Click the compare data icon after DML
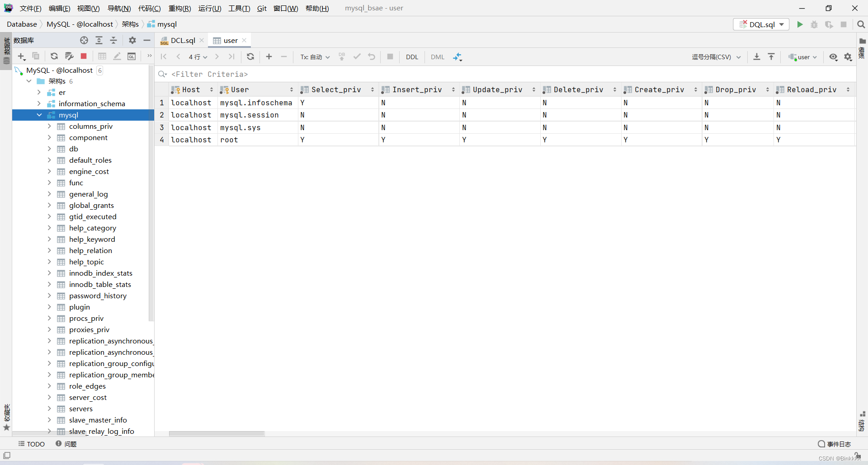 [458, 57]
